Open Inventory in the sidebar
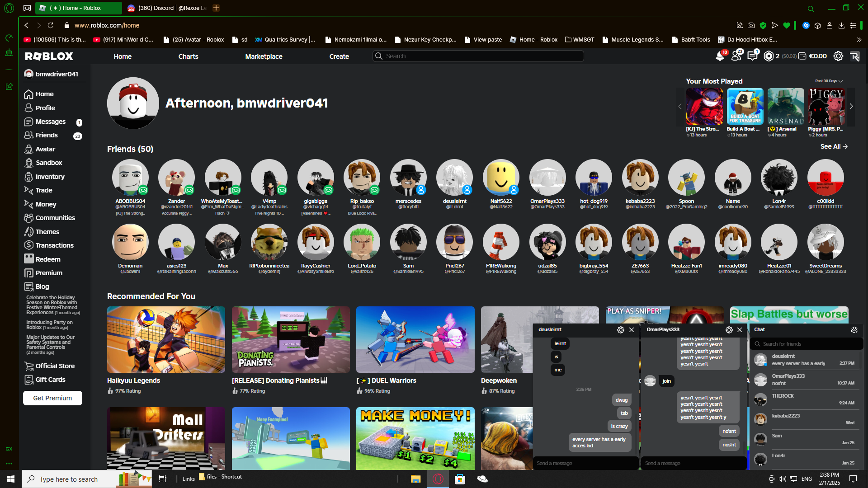 [x=50, y=177]
